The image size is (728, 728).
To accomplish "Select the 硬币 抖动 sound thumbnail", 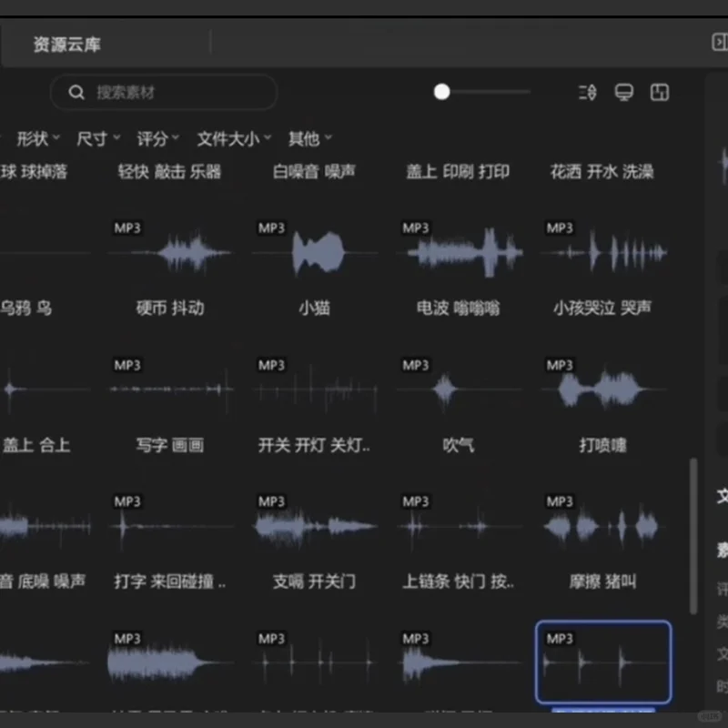I will pyautogui.click(x=172, y=250).
